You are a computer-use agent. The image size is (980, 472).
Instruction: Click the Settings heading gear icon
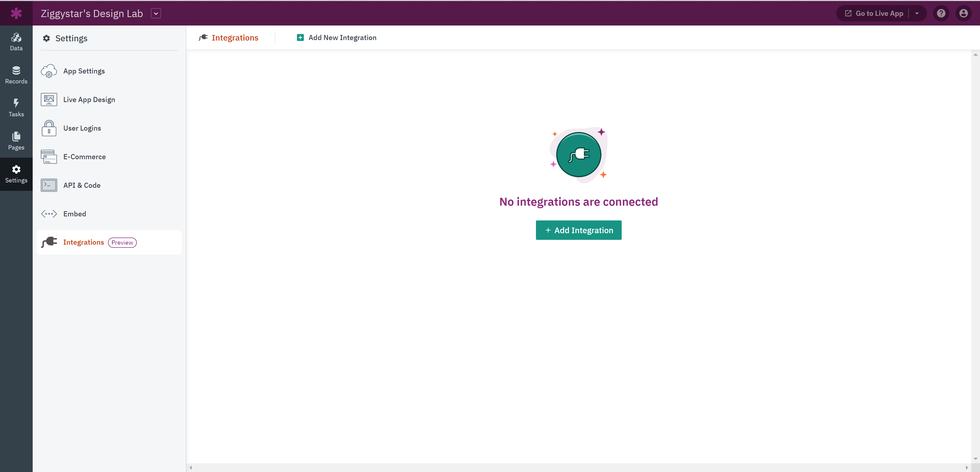point(46,38)
